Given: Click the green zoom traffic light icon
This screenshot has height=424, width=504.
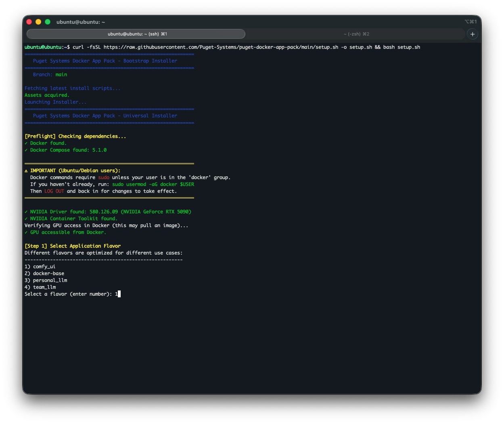Looking at the screenshot, I should [x=47, y=22].
